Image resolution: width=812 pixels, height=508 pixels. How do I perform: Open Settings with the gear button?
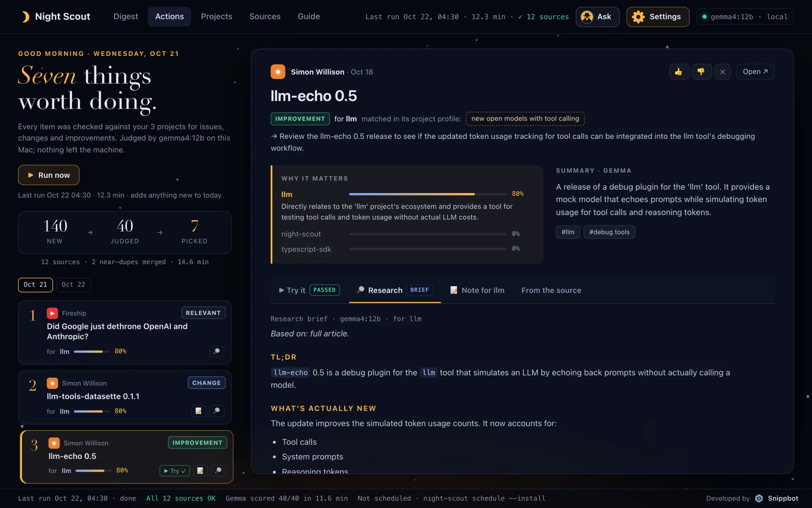(x=658, y=17)
